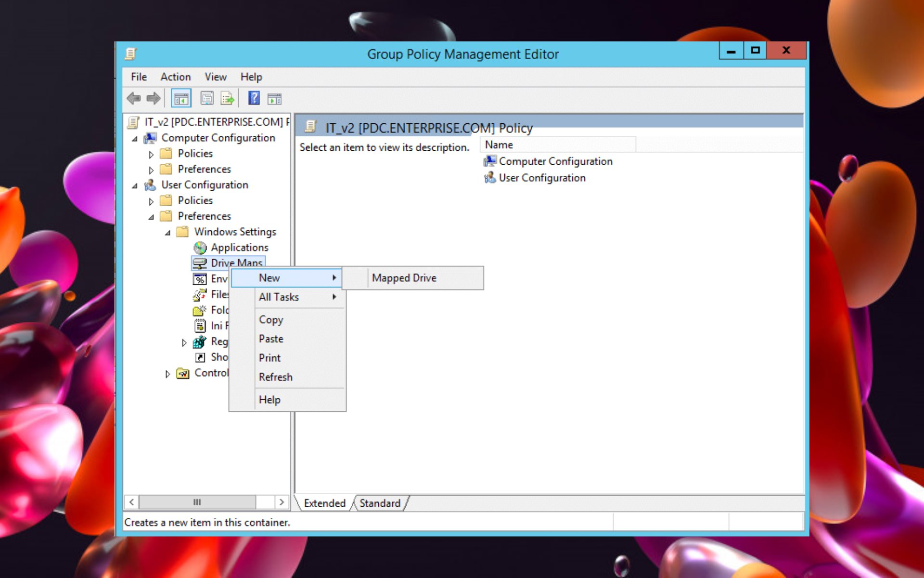Click the Back arrow toolbar icon

(x=134, y=99)
